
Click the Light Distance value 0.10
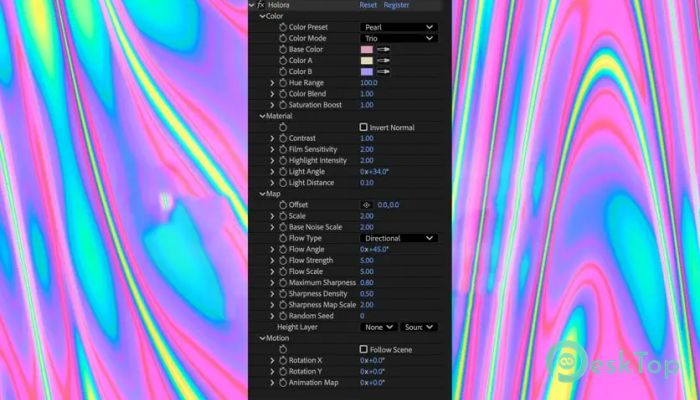coord(367,183)
